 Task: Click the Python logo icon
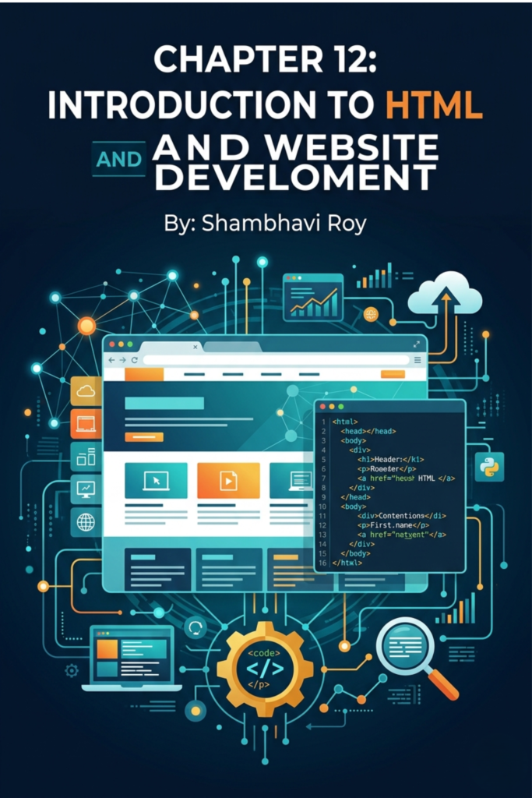489,466
